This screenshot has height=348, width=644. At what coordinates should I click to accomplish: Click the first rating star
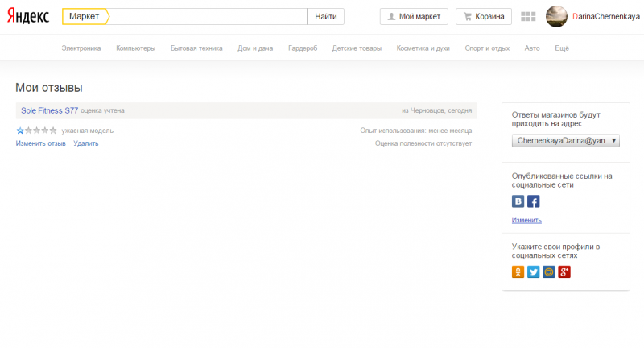19,130
